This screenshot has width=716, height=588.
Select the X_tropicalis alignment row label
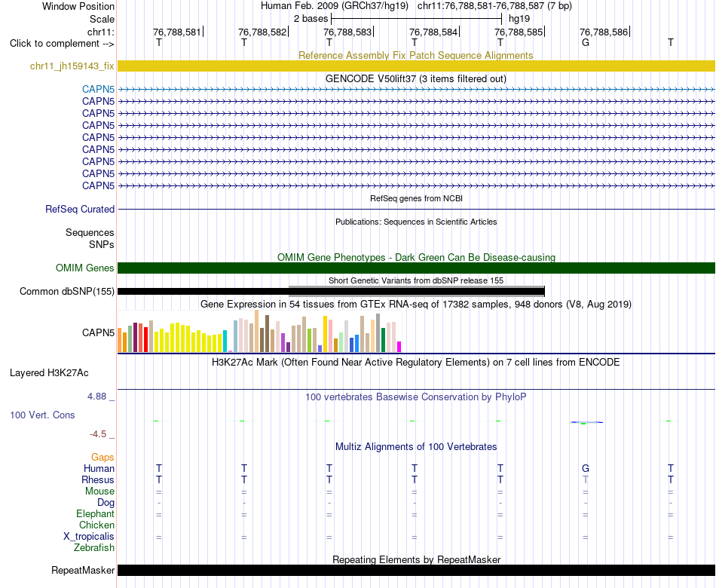89,537
